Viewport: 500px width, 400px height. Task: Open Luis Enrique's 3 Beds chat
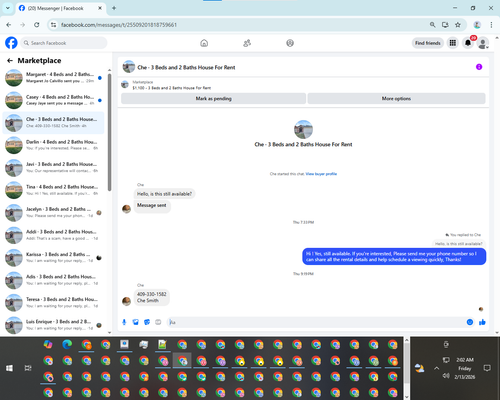(53, 325)
